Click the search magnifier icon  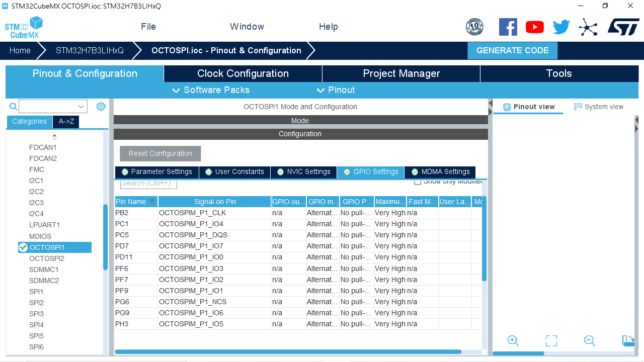(x=14, y=107)
